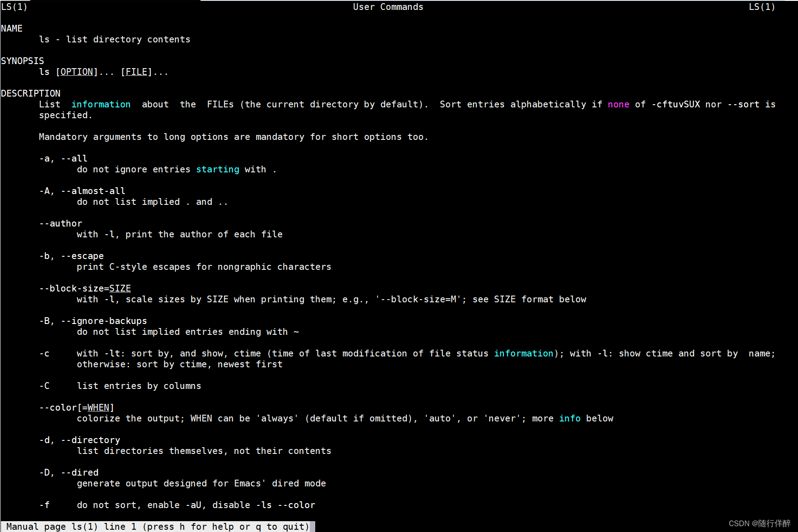Click cyan 'information' in the -c description
Image resolution: width=798 pixels, height=532 pixels.
(524, 353)
